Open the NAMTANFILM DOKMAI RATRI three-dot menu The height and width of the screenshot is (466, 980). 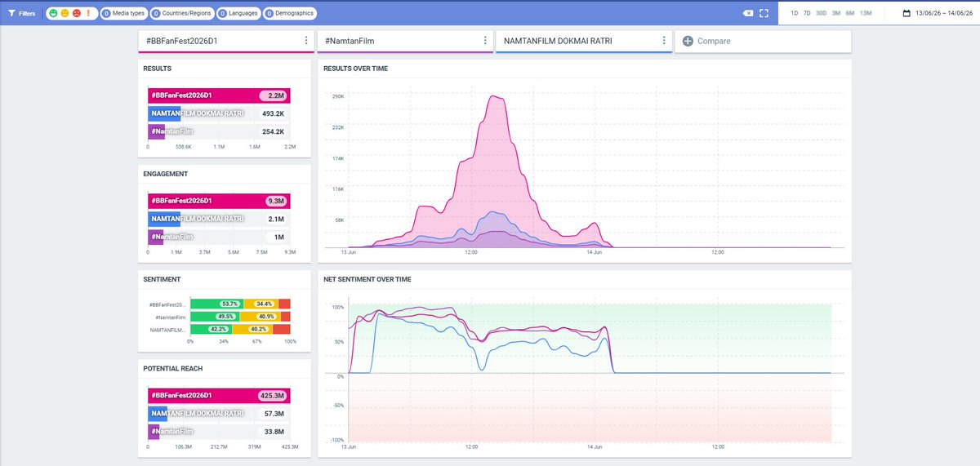click(663, 41)
